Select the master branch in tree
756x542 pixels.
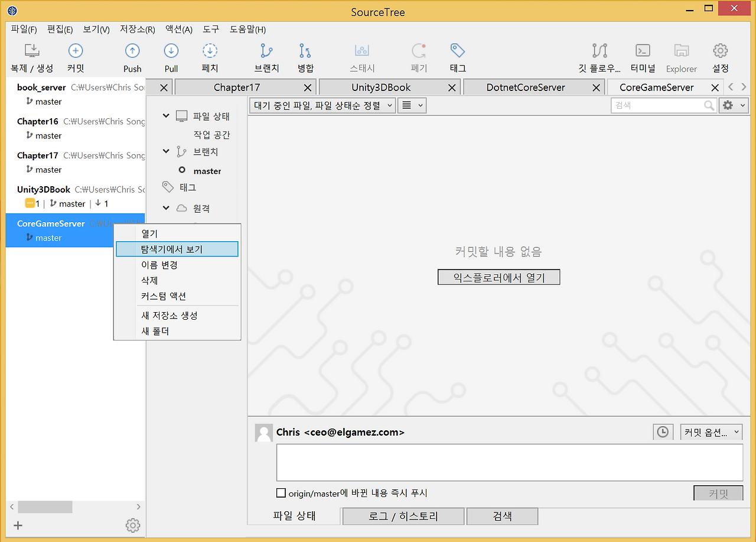[x=207, y=171]
